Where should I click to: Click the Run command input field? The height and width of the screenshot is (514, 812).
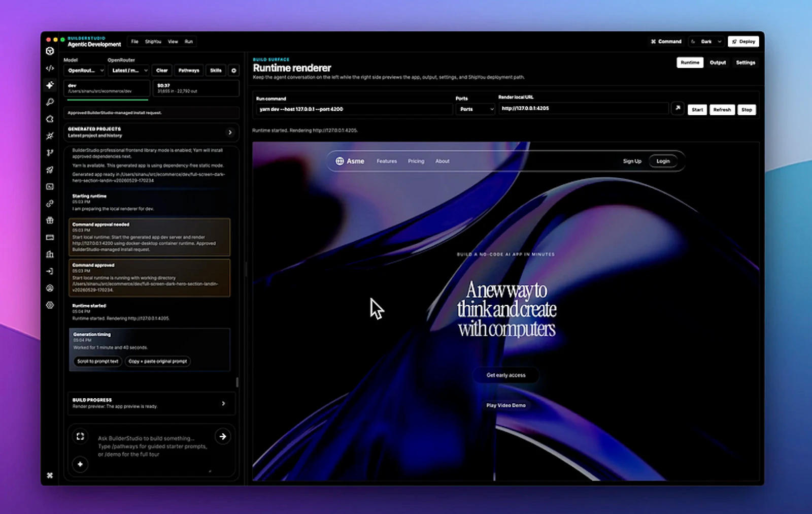354,109
